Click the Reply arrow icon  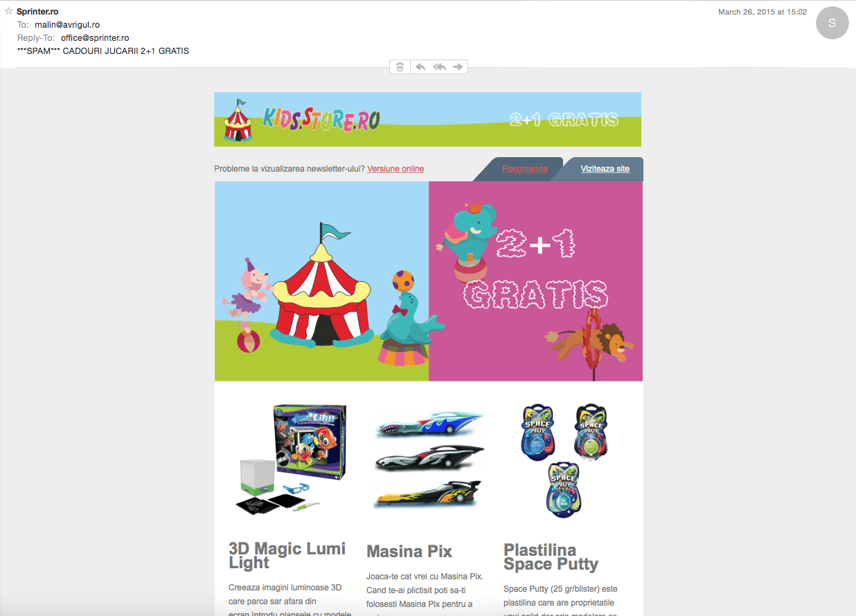click(420, 66)
